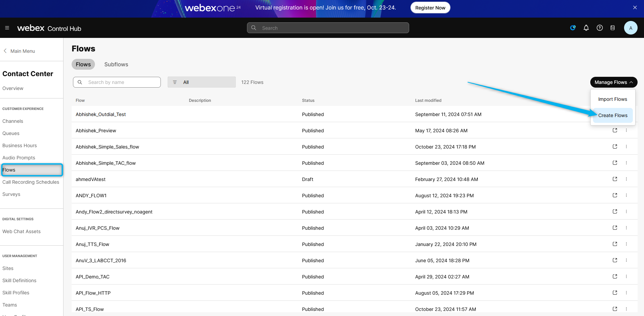
Task: Open more options for AnuV_3_LABCCT_2016
Action: (626, 260)
